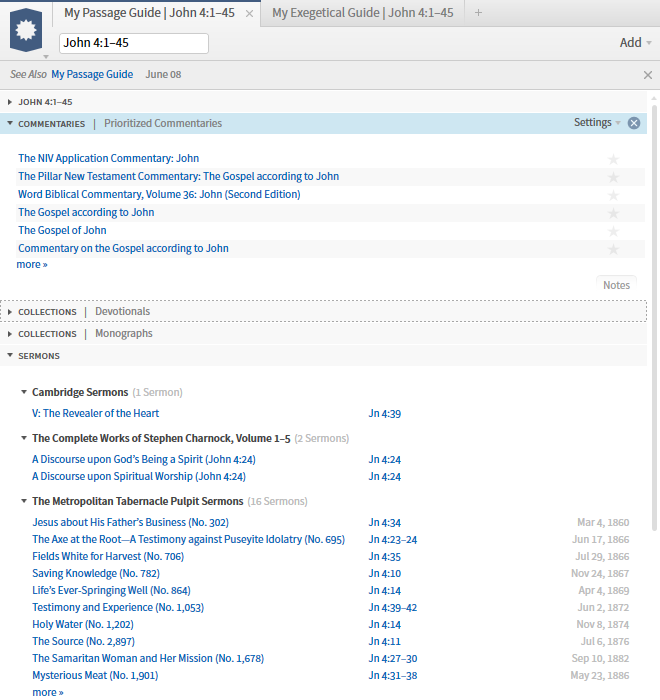Viewport: 660px width, 700px height.
Task: Add a new tab with the plus icon
Action: point(478,13)
